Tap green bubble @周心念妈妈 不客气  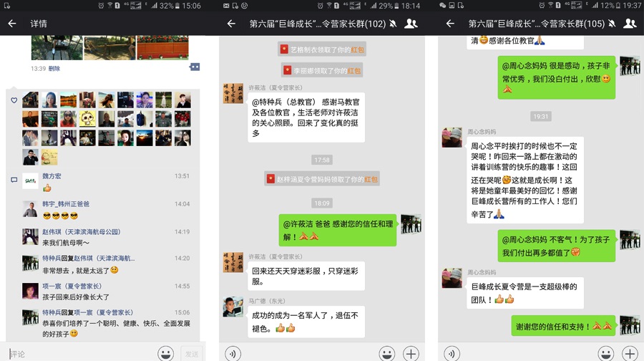click(557, 246)
